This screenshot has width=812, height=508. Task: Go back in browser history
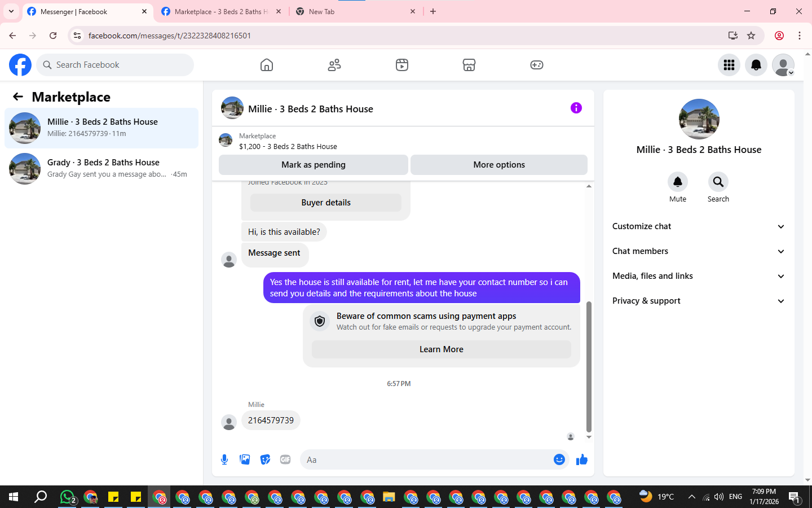[x=12, y=36]
